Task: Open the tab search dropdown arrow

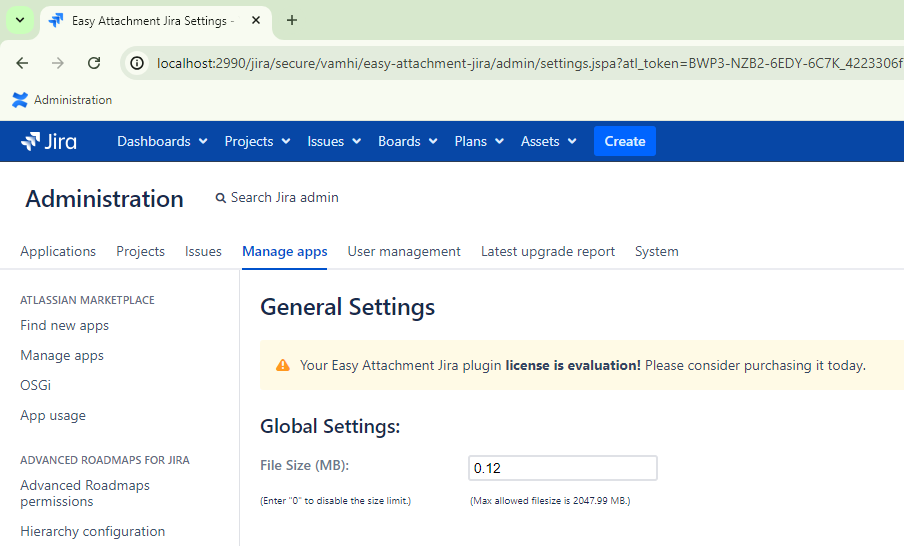Action: [19, 20]
